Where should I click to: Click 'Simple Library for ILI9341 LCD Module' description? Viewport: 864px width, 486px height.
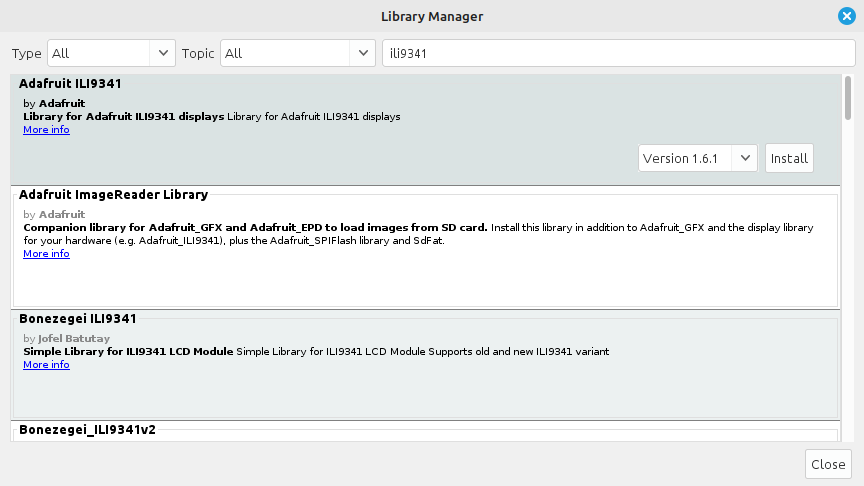(x=128, y=352)
